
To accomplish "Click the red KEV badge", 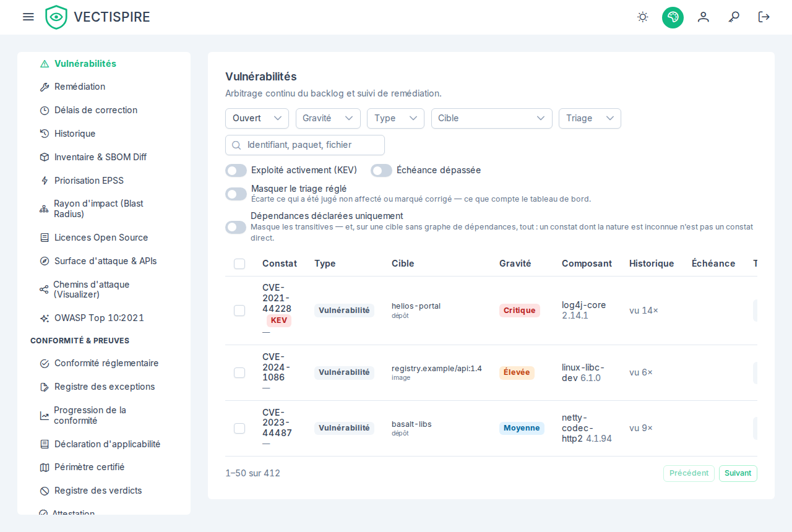I will pyautogui.click(x=279, y=320).
